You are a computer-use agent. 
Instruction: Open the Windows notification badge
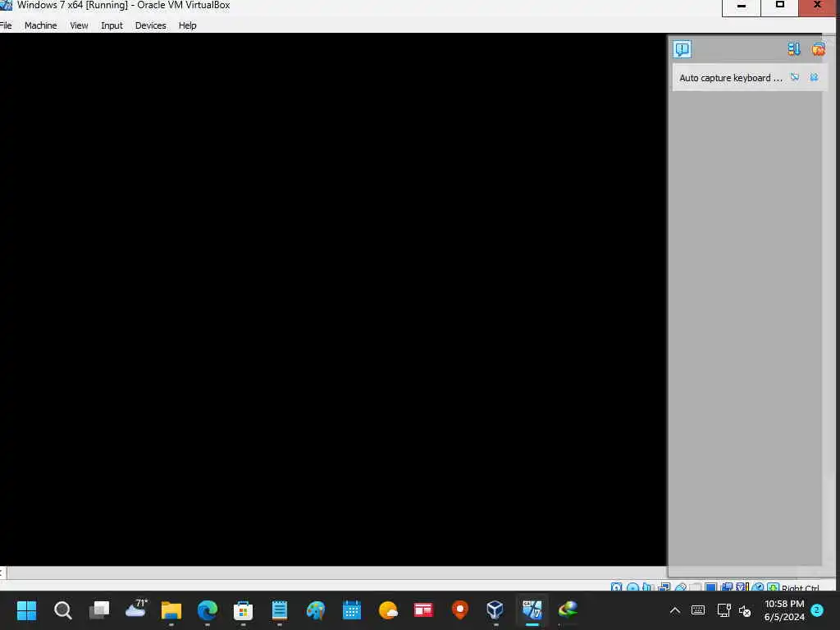click(x=817, y=610)
